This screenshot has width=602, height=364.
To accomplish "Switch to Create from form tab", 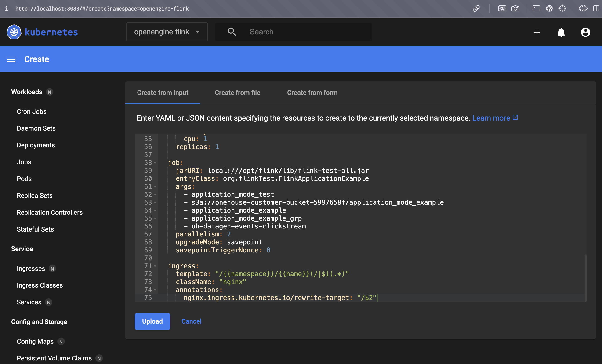I will click(x=312, y=93).
